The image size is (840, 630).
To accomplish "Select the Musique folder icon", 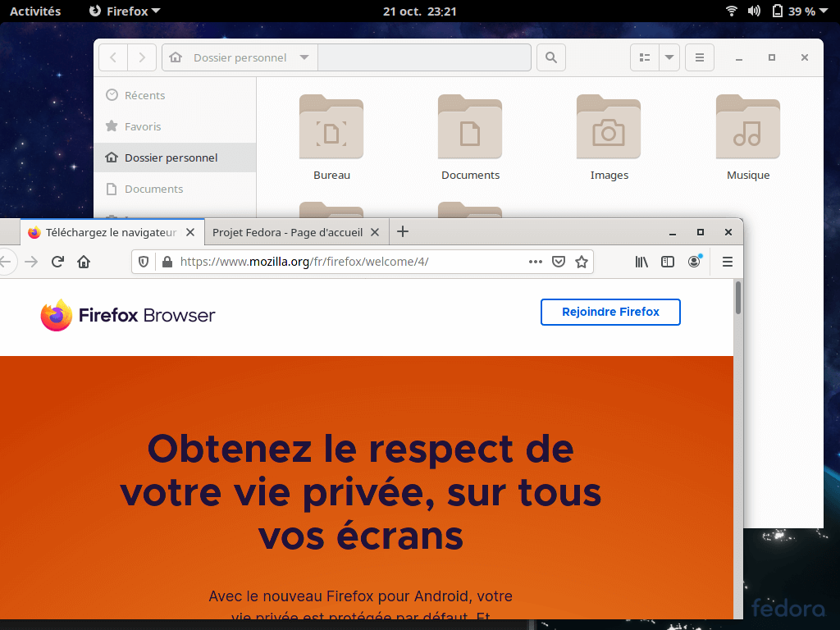I will [x=748, y=127].
